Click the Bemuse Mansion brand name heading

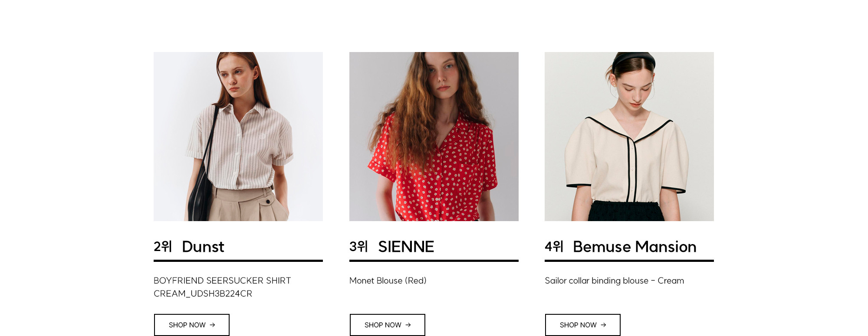634,247
